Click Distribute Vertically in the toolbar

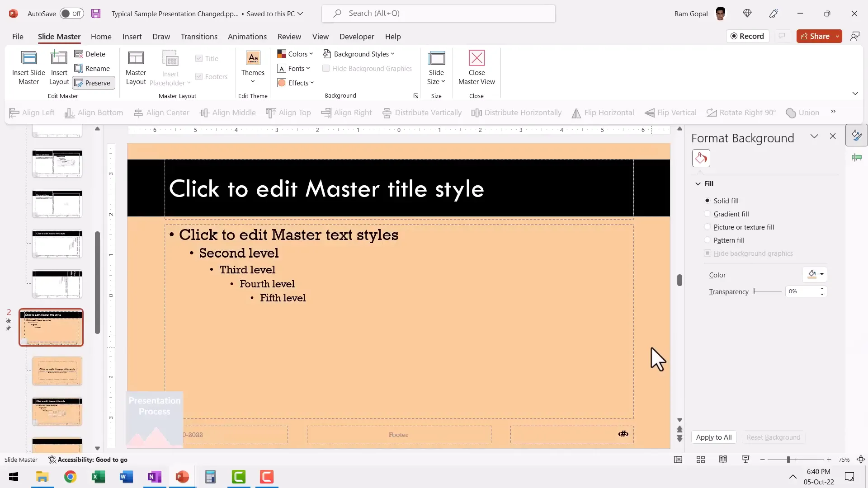coord(422,113)
